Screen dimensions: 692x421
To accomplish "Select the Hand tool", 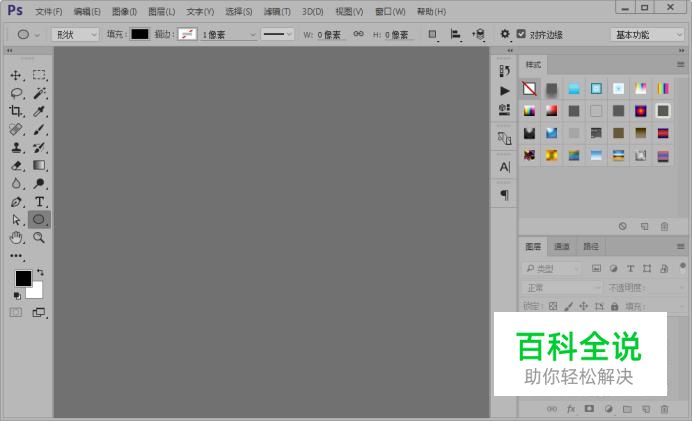I will pyautogui.click(x=16, y=237).
